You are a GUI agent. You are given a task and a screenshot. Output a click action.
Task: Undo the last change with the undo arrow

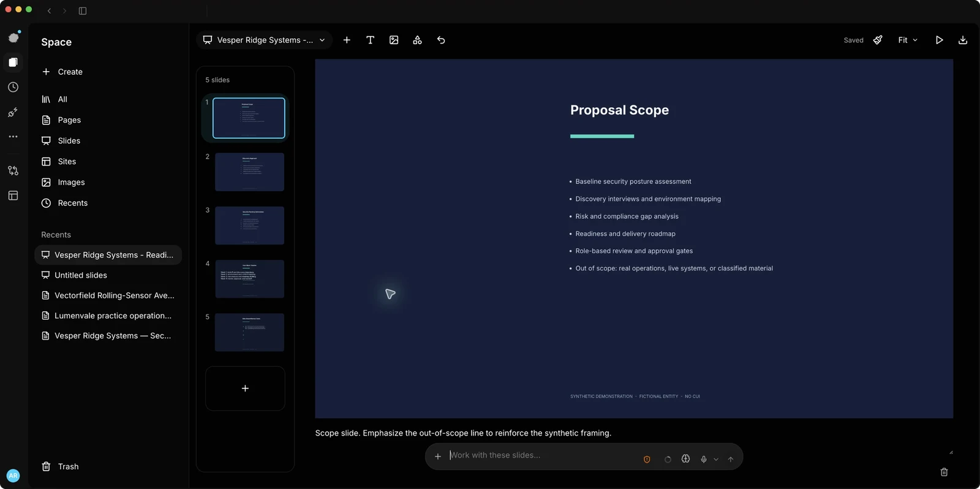pos(441,40)
